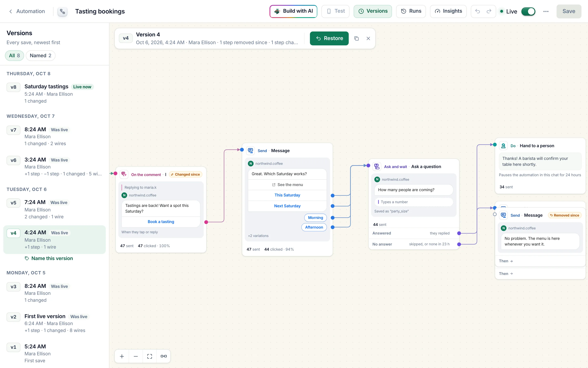
Task: Select version v6 at 3:24 AM
Action: click(55, 167)
